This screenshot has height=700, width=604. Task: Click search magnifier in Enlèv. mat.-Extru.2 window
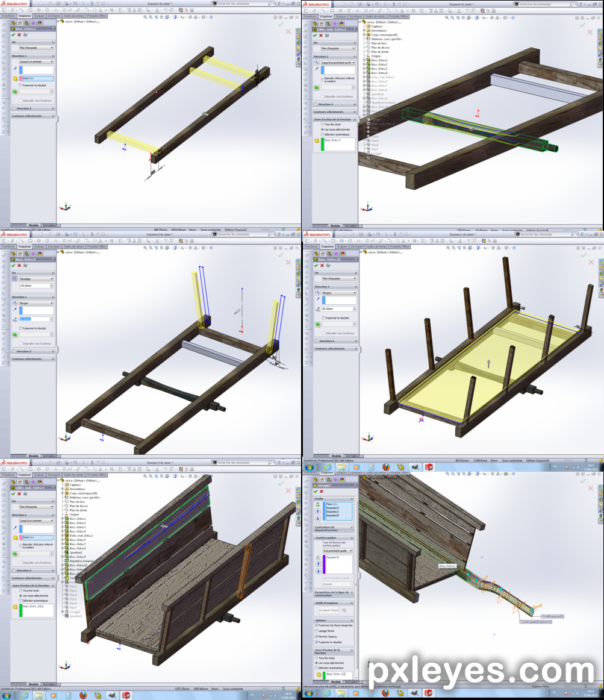pos(572,4)
